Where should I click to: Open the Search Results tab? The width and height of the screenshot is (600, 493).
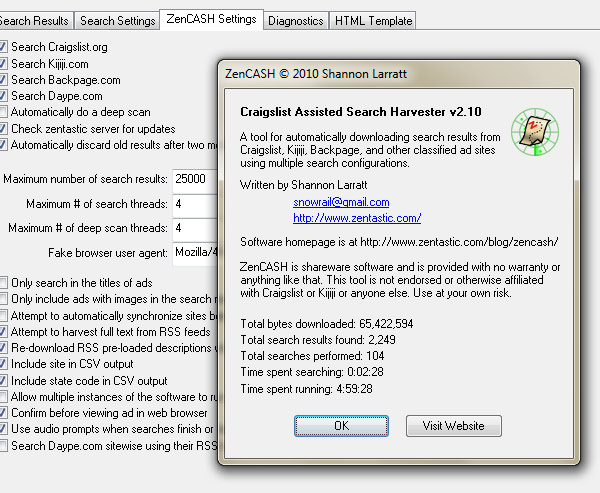click(x=35, y=20)
